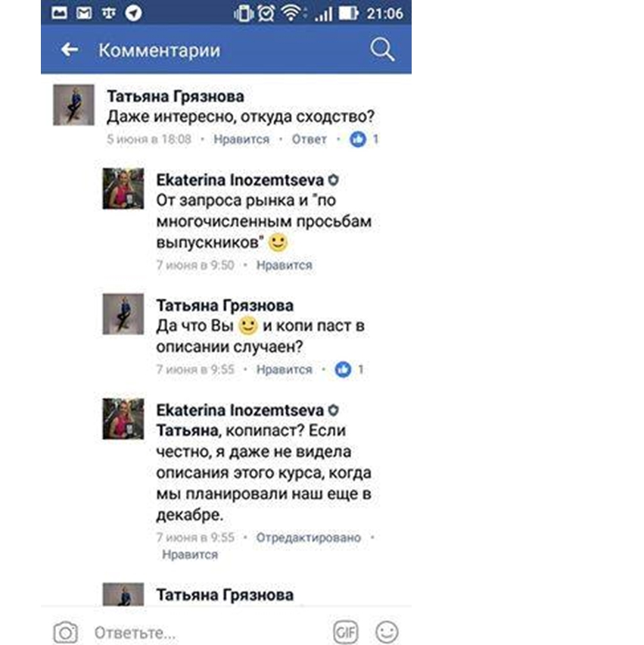The image size is (644, 645).
Task: Tap like reaction icon under first comment
Action: [x=358, y=139]
